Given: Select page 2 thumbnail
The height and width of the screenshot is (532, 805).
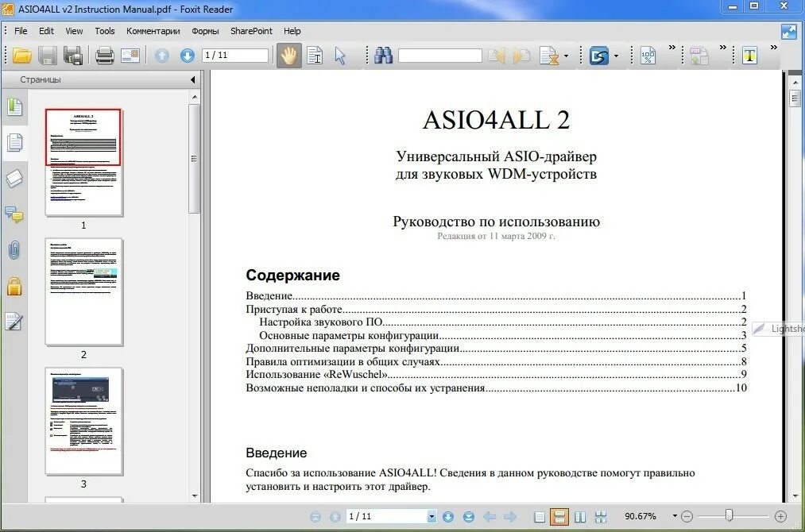Looking at the screenshot, I should [x=83, y=291].
